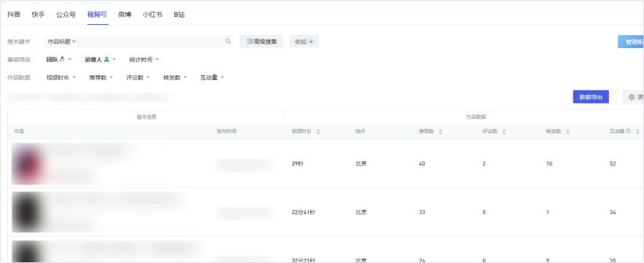Click the 29秒 duration cell
Screen dimensions: 644x263
click(298, 163)
